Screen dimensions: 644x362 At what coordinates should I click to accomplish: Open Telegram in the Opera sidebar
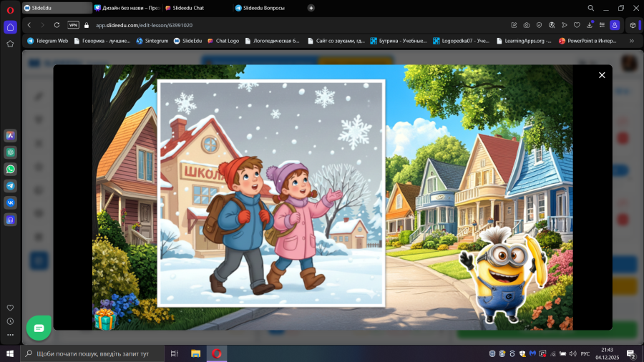click(x=11, y=186)
